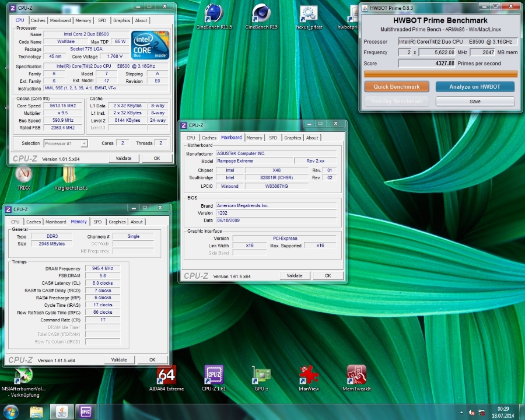Select Core Speed value 5613.15 MHz
The image size is (525, 420).
(x=63, y=106)
